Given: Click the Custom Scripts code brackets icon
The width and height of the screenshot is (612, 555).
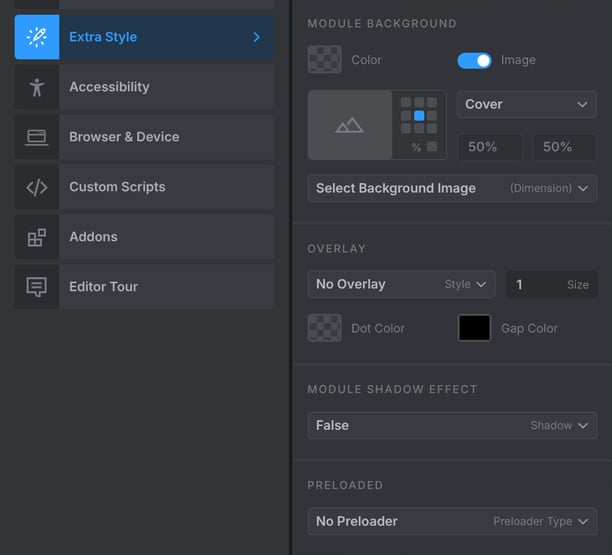Looking at the screenshot, I should click(37, 187).
